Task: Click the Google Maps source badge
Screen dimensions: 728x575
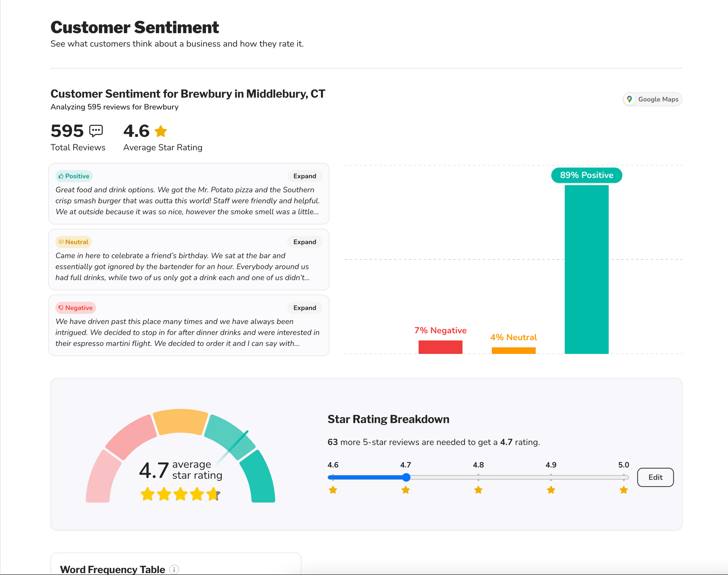Action: pos(652,99)
